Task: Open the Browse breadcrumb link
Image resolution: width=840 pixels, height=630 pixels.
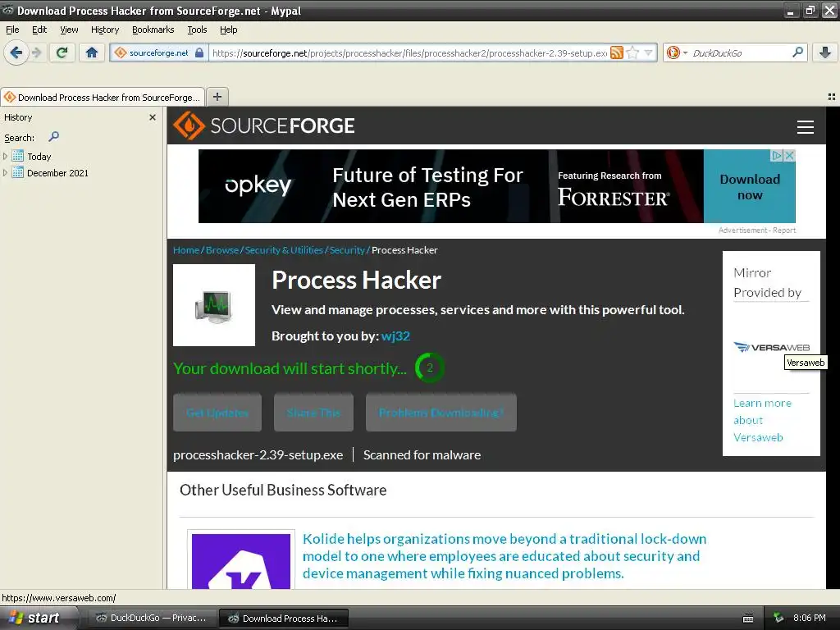Action: tap(222, 250)
